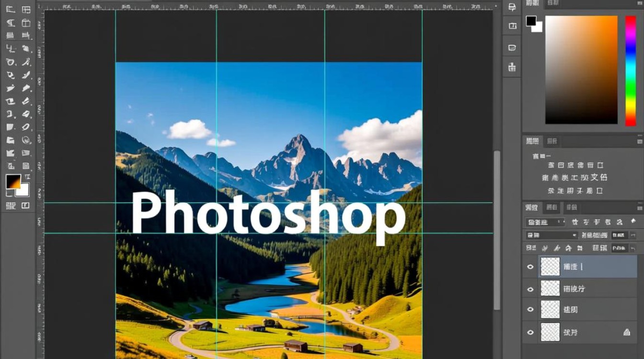Open the blend mode dropdown in the Layers panel

(552, 235)
